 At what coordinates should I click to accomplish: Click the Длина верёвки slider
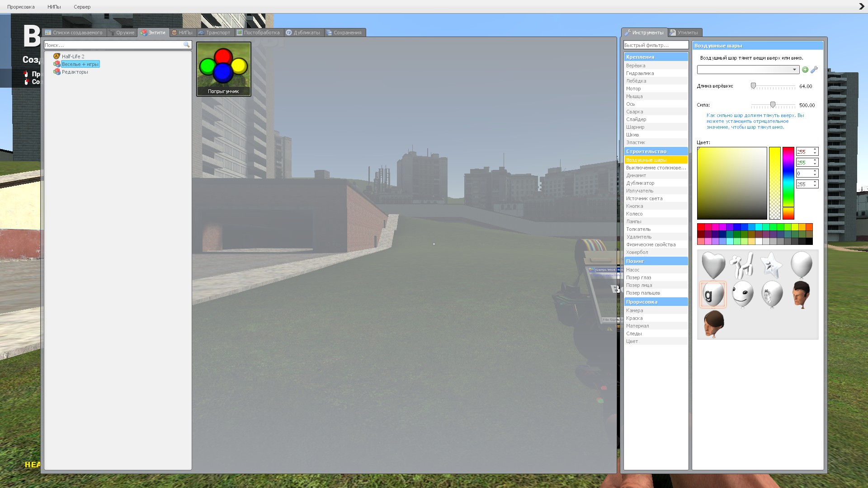tap(773, 86)
